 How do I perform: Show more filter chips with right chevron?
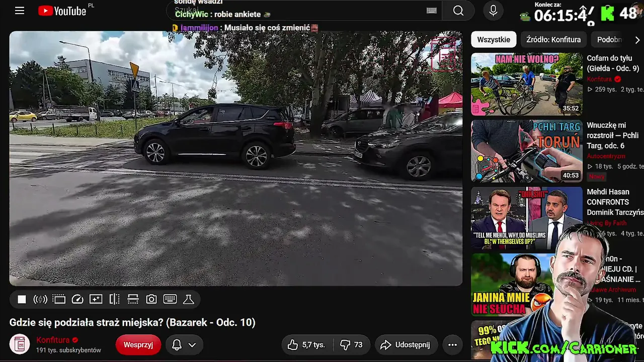637,40
